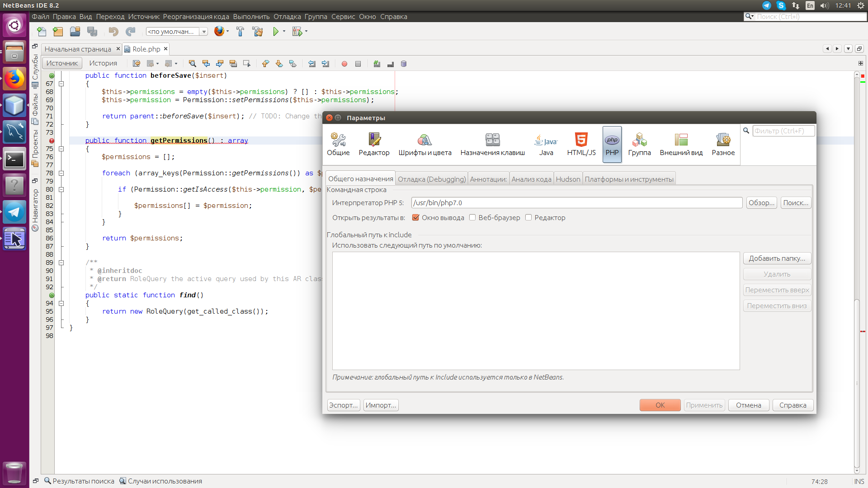Open the Группа options category
Viewport: 868px width, 488px height.
click(639, 145)
